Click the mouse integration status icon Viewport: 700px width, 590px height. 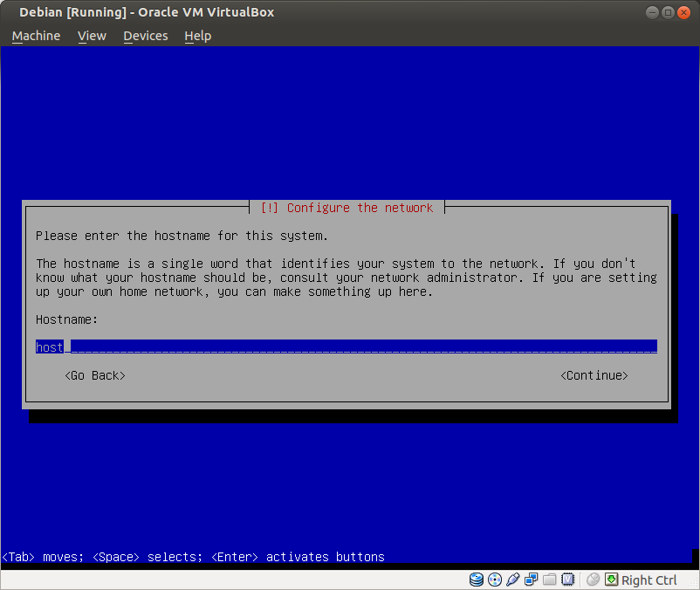594,580
